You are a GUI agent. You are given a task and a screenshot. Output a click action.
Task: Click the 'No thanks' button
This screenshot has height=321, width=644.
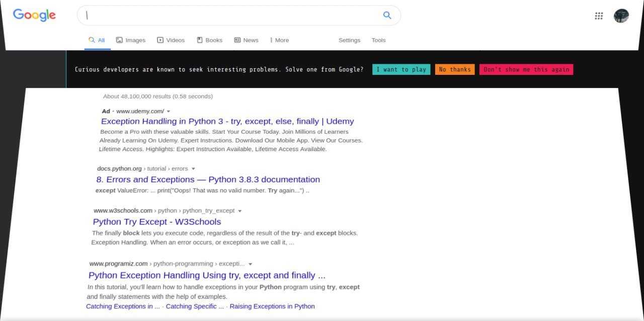tap(455, 69)
